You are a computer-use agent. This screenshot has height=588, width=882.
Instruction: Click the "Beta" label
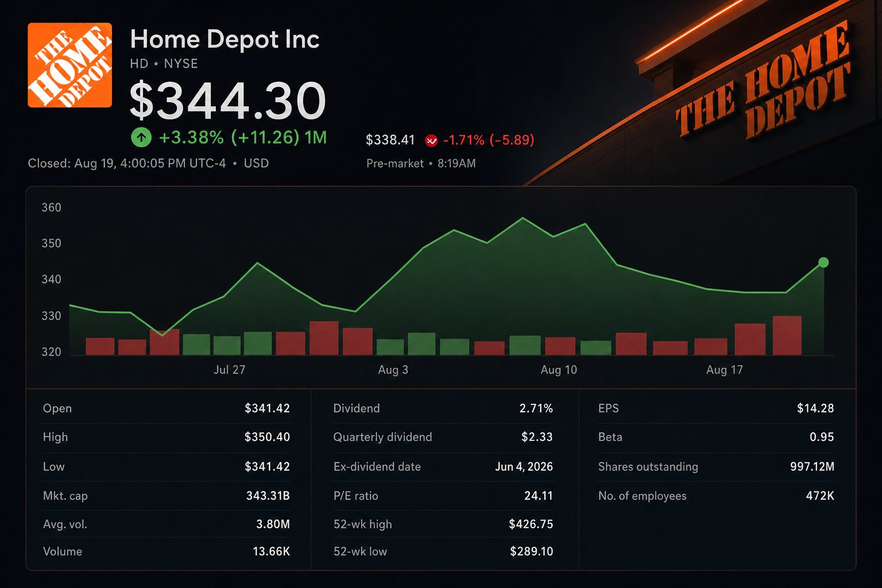[x=610, y=437]
